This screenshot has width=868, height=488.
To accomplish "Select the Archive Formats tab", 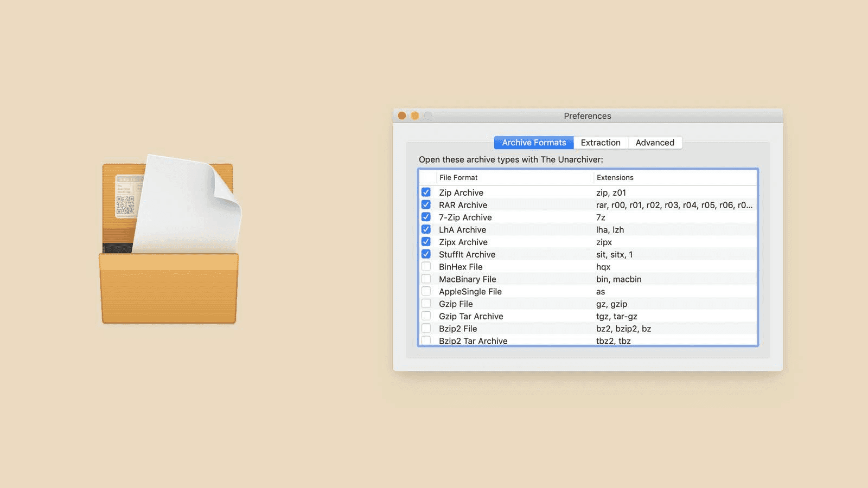I will (534, 143).
